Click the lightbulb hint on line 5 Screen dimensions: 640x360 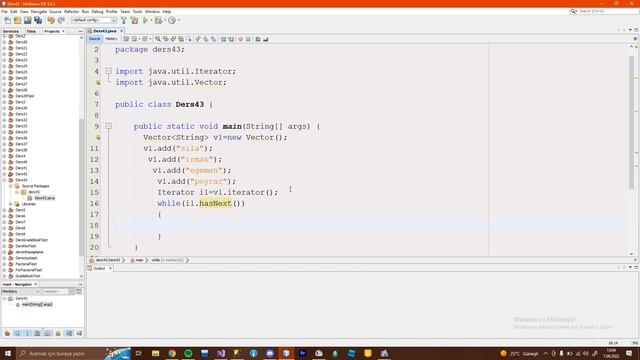click(x=98, y=82)
